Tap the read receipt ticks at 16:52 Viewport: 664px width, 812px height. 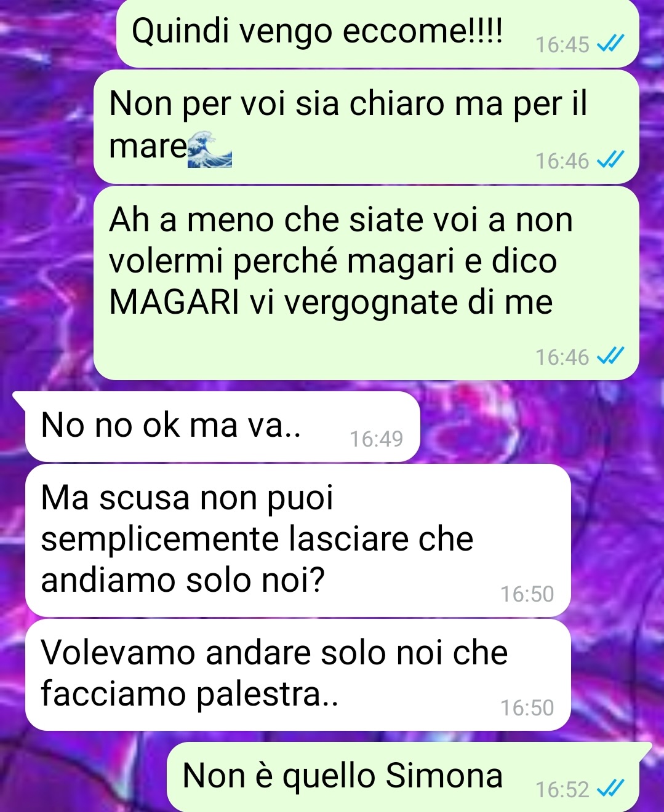[x=612, y=788]
